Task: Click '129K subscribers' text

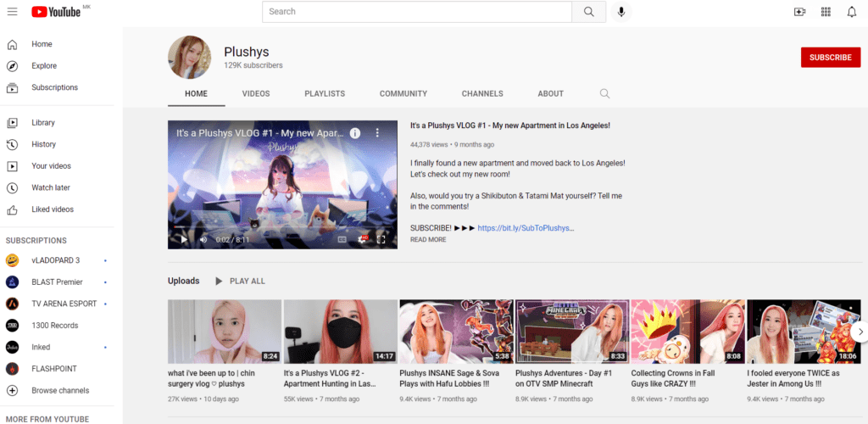Action: pos(253,65)
